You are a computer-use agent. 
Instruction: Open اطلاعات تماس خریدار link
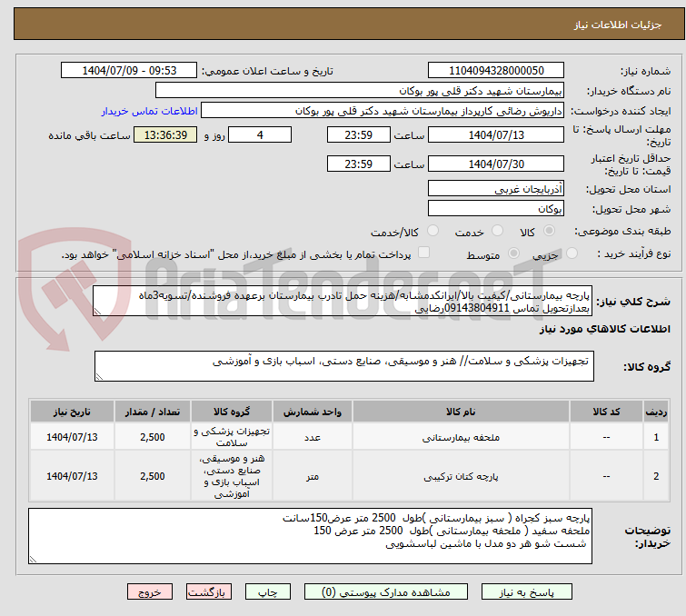coord(150,111)
